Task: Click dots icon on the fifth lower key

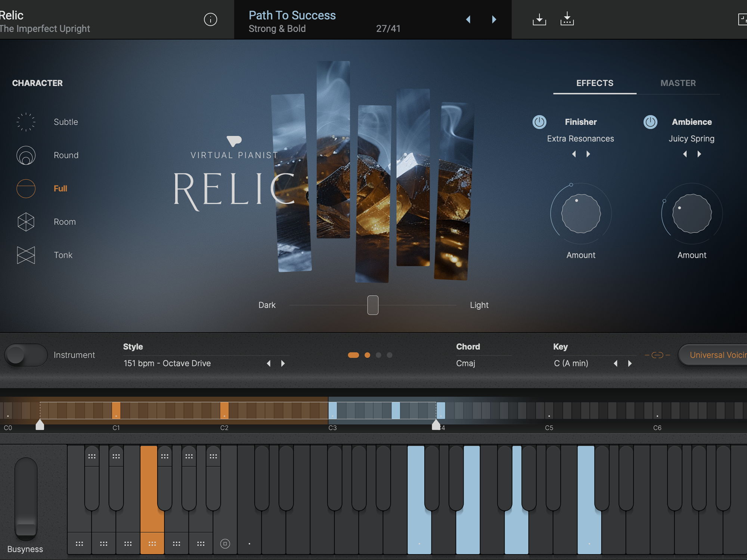Action: click(176, 544)
